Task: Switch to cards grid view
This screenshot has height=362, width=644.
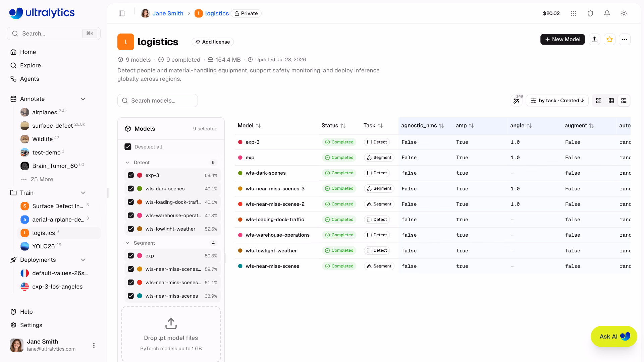Action: click(599, 101)
